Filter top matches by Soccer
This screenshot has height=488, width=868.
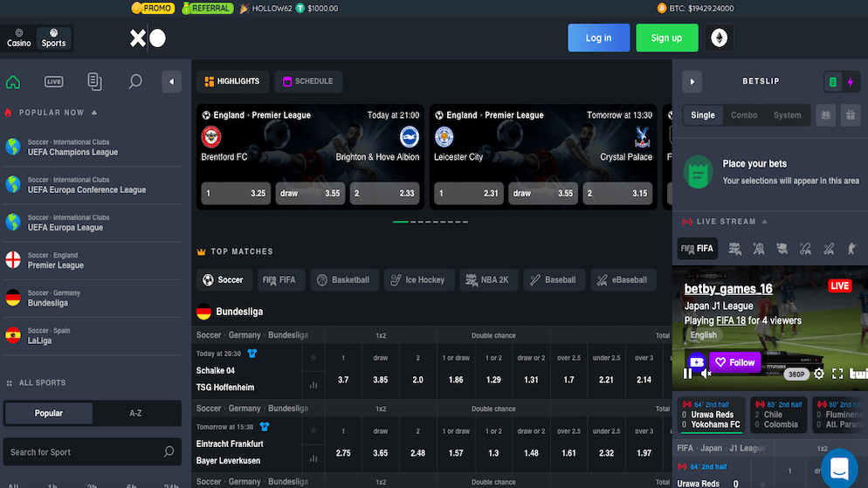[224, 280]
